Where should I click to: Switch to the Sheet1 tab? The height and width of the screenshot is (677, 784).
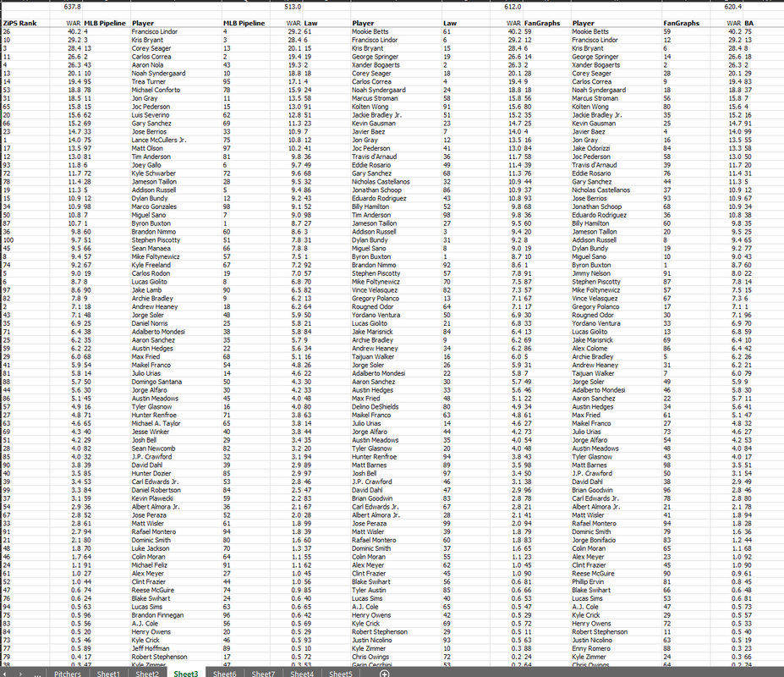coord(108,674)
